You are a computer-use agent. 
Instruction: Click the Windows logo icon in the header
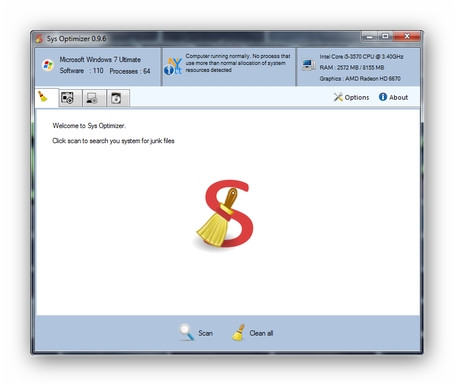pos(48,65)
